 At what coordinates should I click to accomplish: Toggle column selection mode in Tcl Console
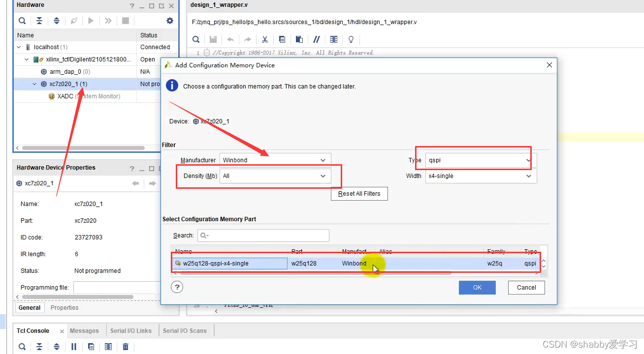108,347
